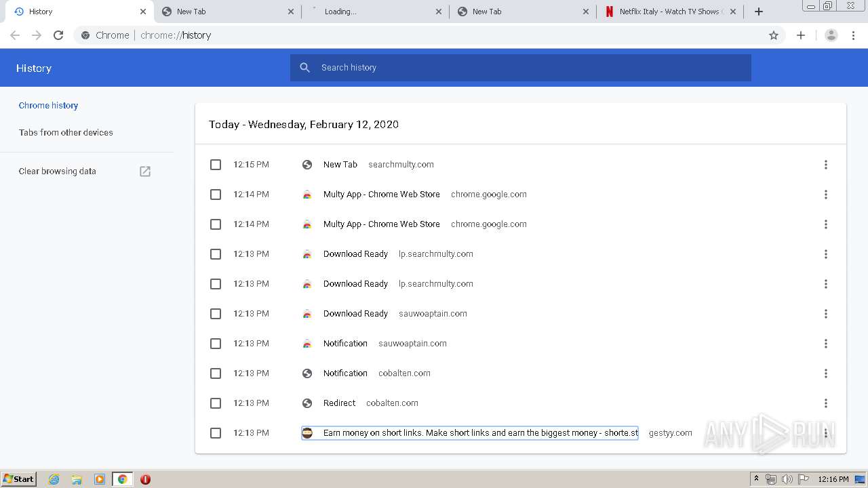Screen dimensions: 868x488
Task: Open more actions for Notification sauwoaptain.com
Action: click(x=826, y=344)
